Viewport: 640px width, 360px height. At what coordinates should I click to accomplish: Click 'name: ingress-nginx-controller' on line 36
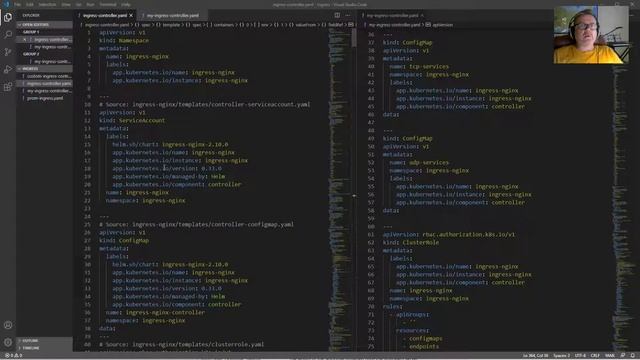(155, 312)
